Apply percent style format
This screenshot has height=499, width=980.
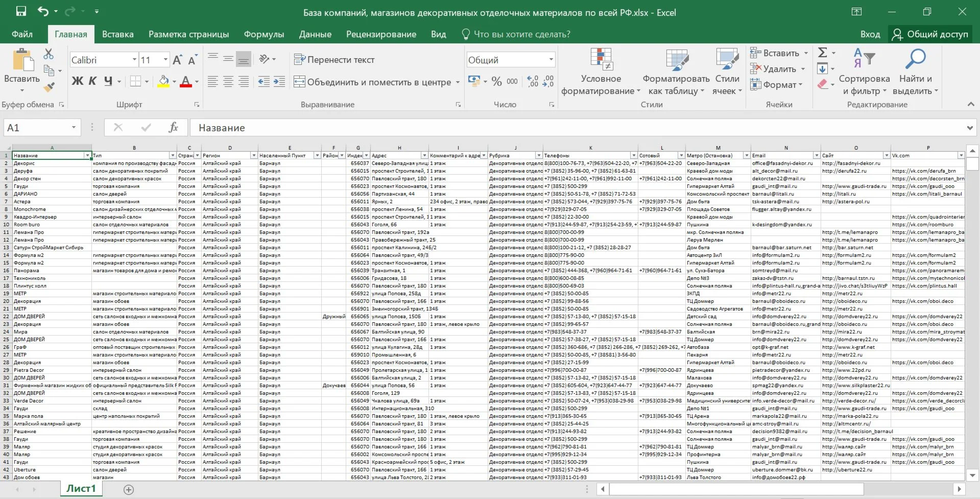tap(496, 81)
